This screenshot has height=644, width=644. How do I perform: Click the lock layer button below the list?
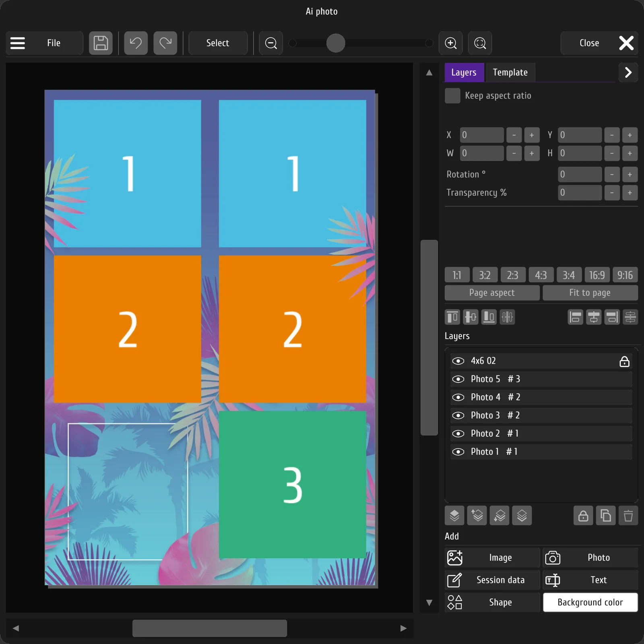coord(583,516)
